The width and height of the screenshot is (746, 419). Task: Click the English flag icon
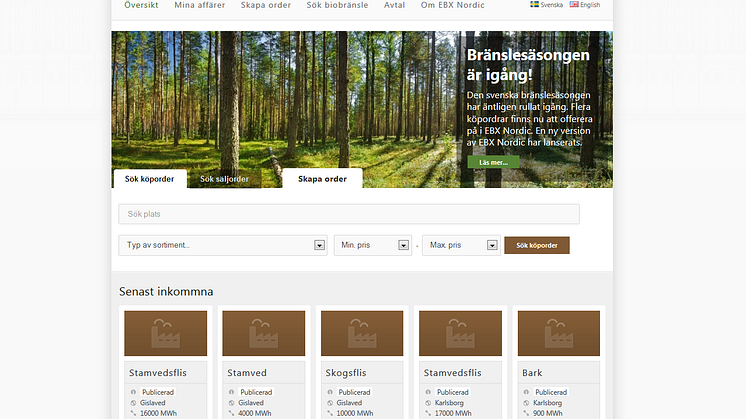574,5
